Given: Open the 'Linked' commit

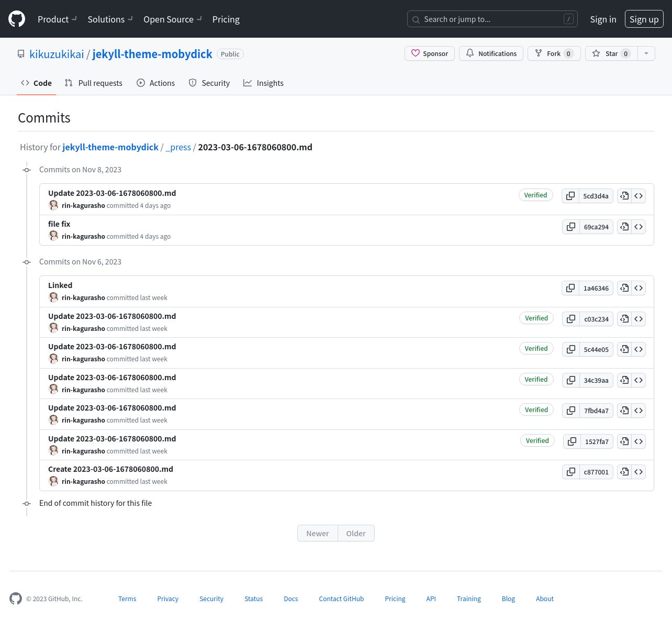Looking at the screenshot, I should click(60, 285).
